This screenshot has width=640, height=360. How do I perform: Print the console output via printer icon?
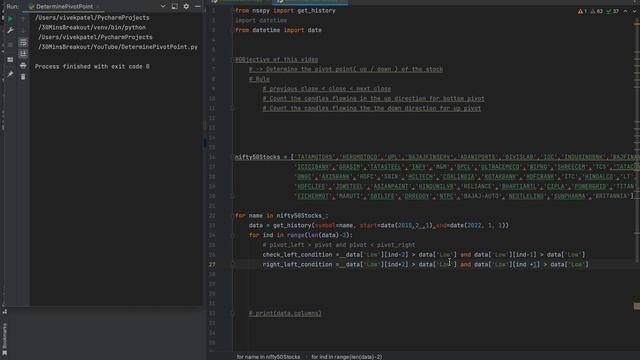(x=23, y=65)
